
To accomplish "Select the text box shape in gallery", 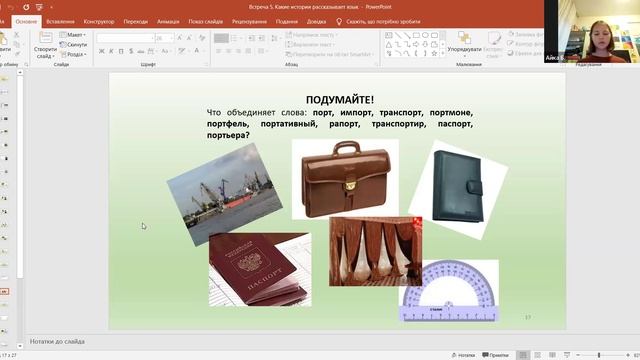I will pyautogui.click(x=389, y=36).
